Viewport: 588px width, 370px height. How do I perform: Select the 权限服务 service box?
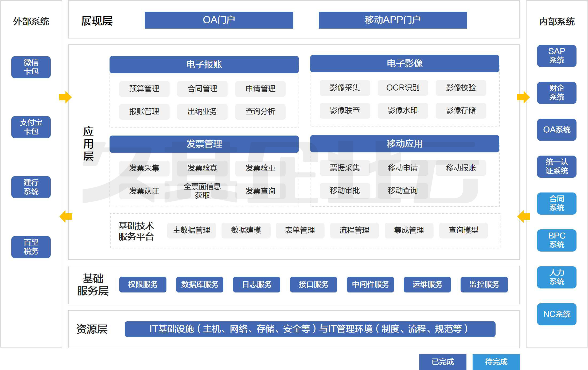click(143, 284)
